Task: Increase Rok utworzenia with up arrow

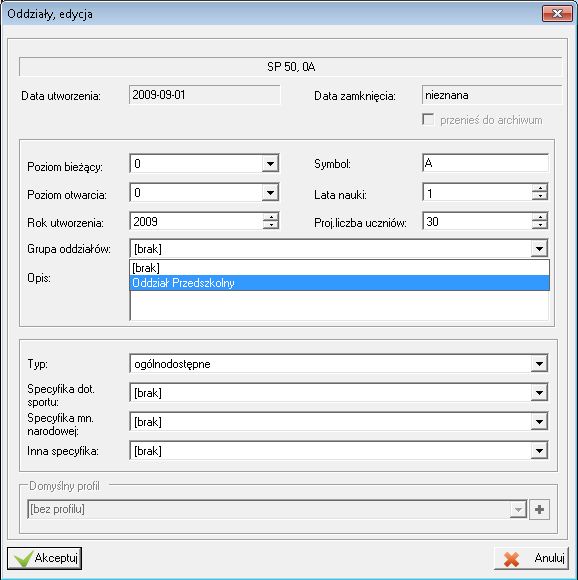Action: coord(271,218)
